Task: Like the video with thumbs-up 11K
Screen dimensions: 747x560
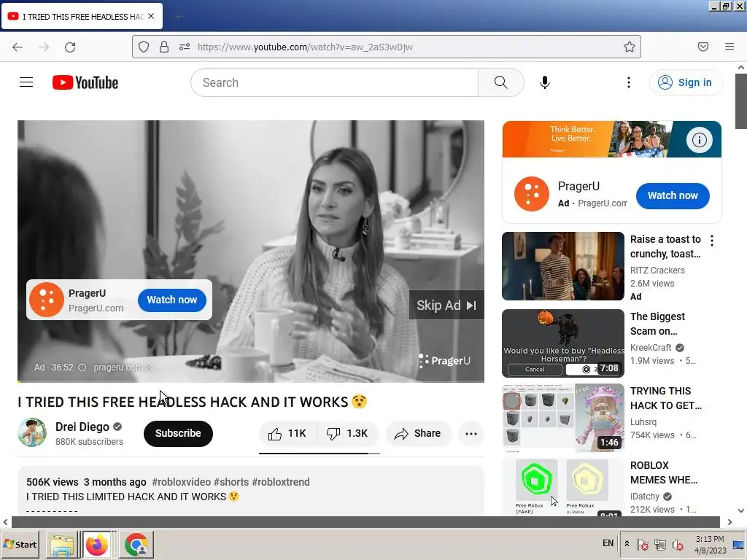Action: (287, 433)
